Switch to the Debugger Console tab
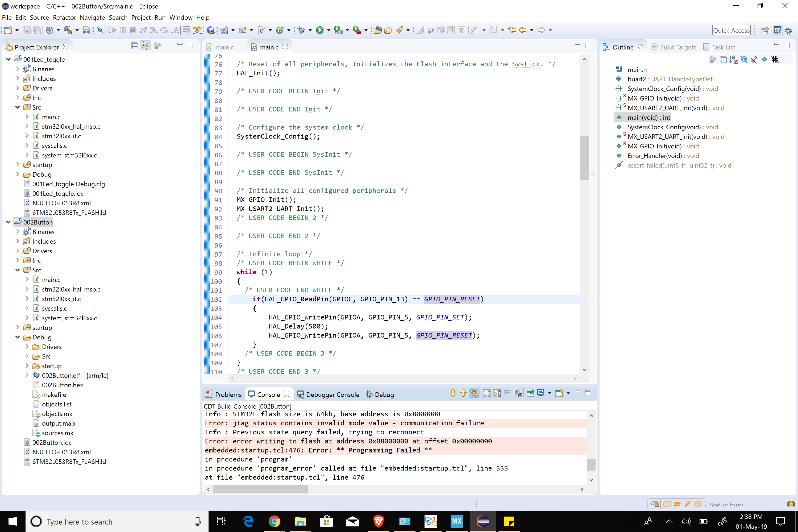The image size is (798, 532). click(328, 394)
